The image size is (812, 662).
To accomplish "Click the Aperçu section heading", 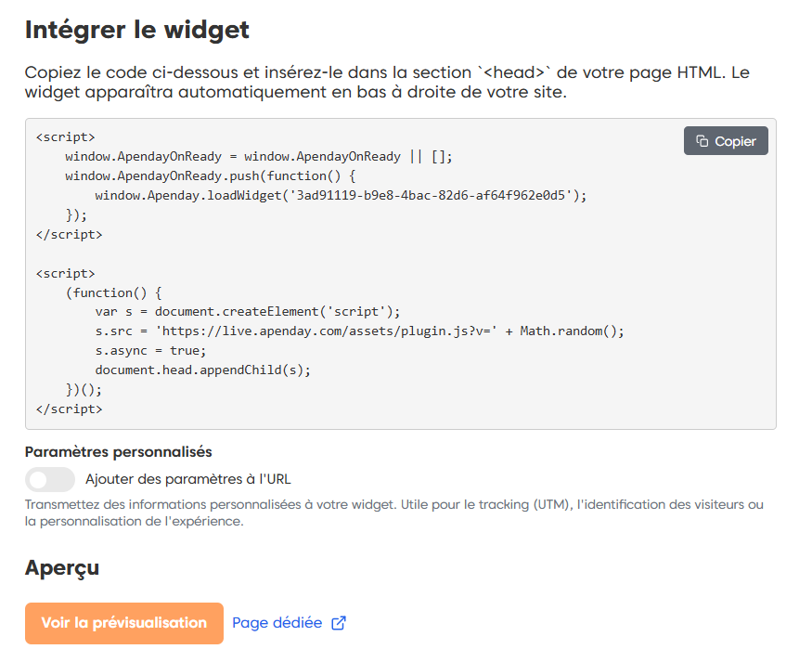I will click(x=62, y=567).
